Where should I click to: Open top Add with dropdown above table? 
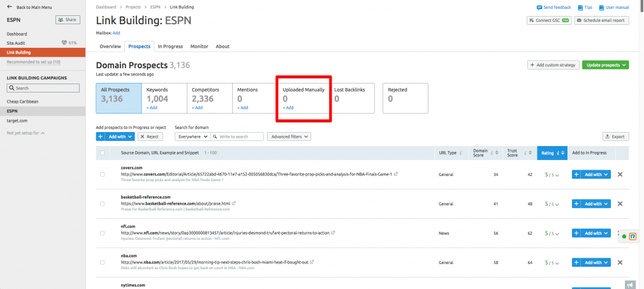click(x=120, y=137)
